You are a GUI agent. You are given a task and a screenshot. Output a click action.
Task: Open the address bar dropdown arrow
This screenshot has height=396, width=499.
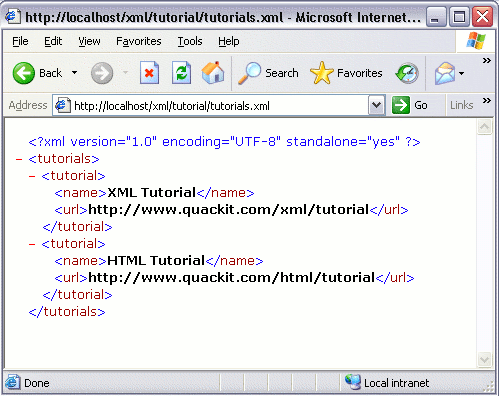(377, 105)
